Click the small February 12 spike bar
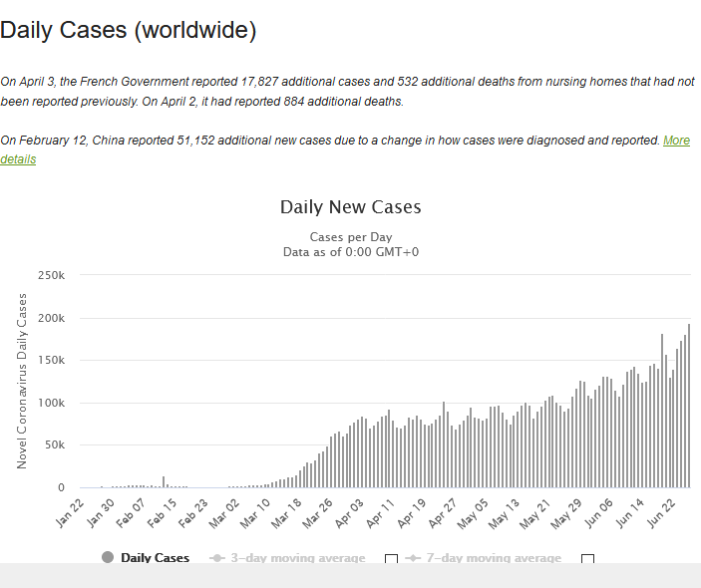This screenshot has height=588, width=701. [x=164, y=482]
